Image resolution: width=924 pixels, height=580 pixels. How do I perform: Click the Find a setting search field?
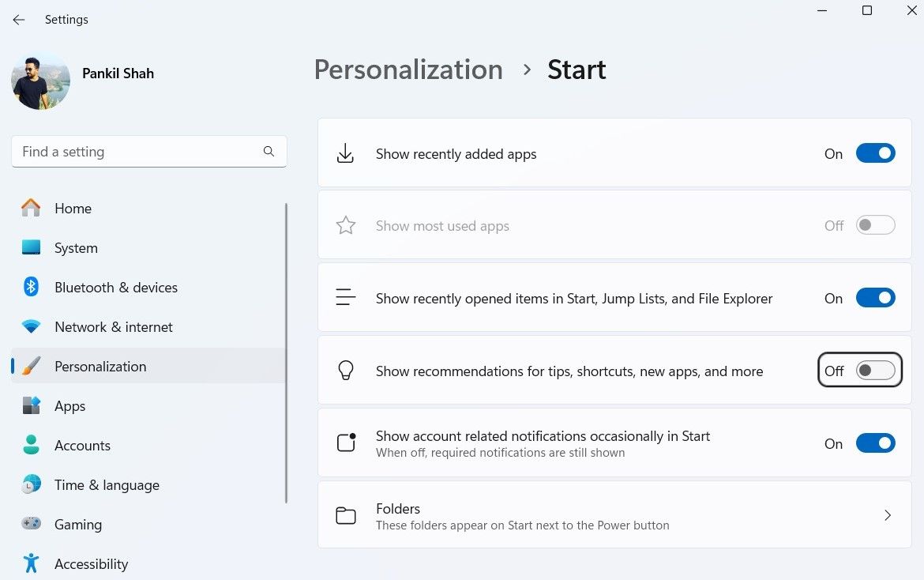pos(134,151)
